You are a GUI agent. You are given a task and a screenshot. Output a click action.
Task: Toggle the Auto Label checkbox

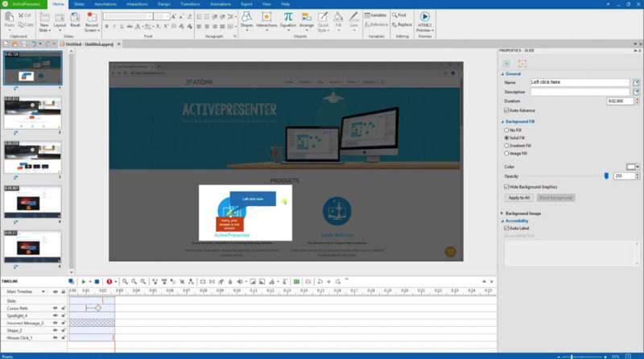506,229
